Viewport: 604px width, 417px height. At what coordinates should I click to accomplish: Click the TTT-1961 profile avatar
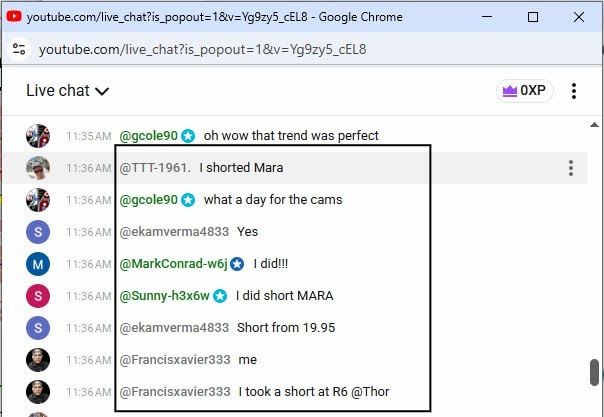click(x=38, y=168)
